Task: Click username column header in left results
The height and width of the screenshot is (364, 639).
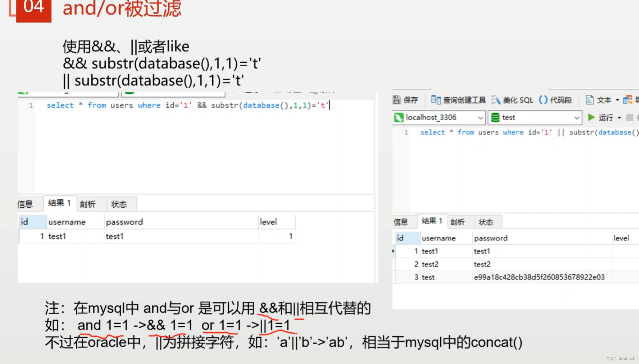Action: tap(75, 222)
